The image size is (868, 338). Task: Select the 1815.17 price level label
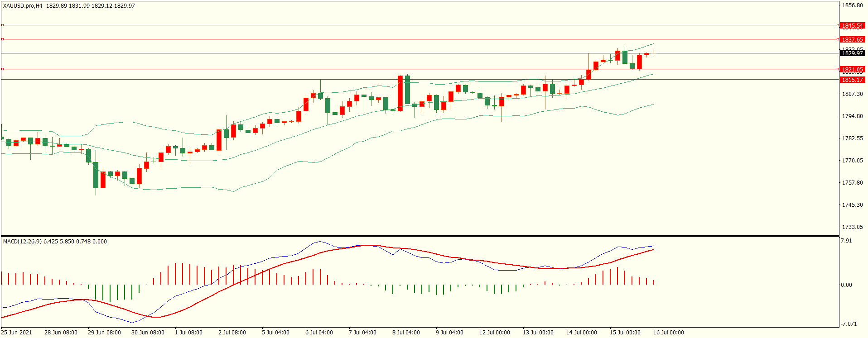coord(852,80)
